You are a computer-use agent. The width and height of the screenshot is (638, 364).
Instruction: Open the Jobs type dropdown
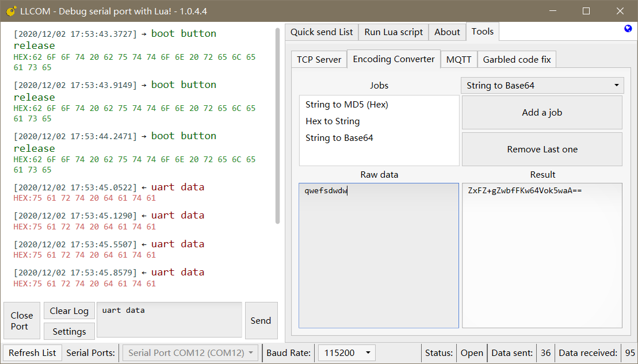pyautogui.click(x=542, y=86)
